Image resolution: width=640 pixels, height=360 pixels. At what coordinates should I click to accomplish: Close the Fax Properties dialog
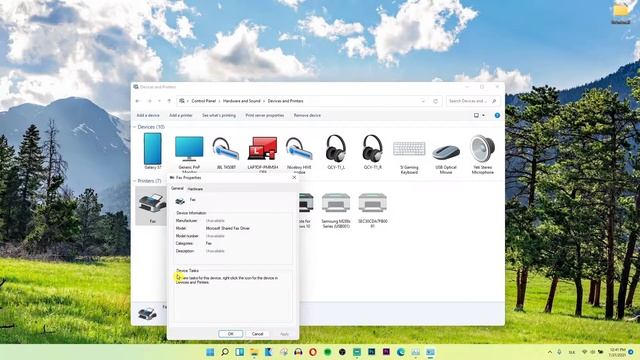[294, 178]
